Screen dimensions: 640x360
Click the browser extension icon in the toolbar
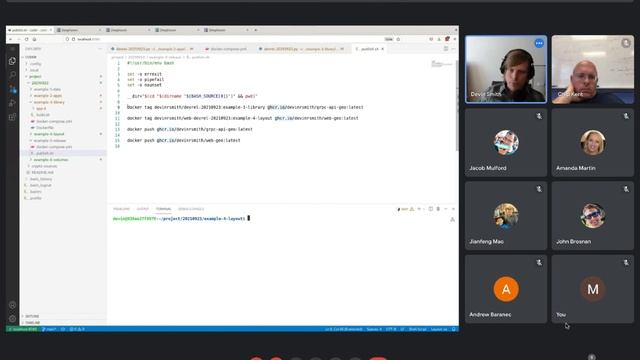click(x=447, y=39)
